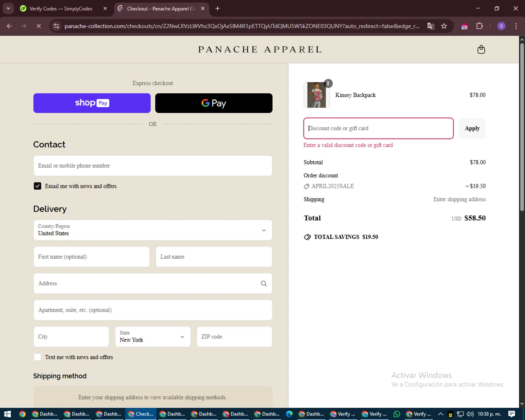The height and width of the screenshot is (420, 525).
Task: Open a new browser tab
Action: 217,8
